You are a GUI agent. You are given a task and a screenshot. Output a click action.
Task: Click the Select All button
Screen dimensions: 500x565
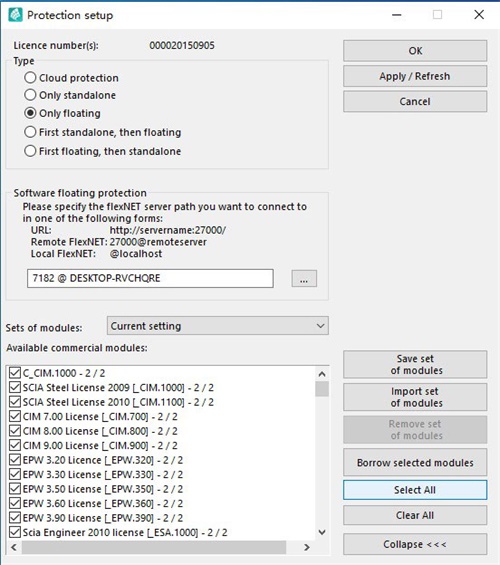415,490
